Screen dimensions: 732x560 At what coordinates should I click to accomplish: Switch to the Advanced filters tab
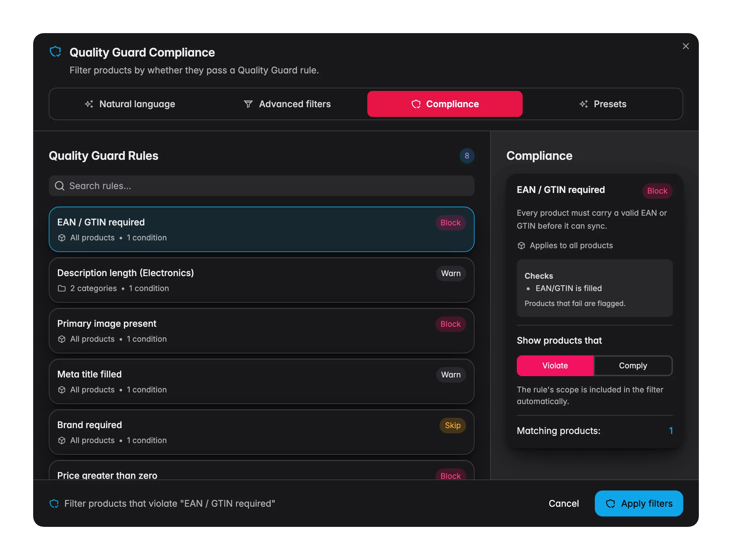coord(287,104)
